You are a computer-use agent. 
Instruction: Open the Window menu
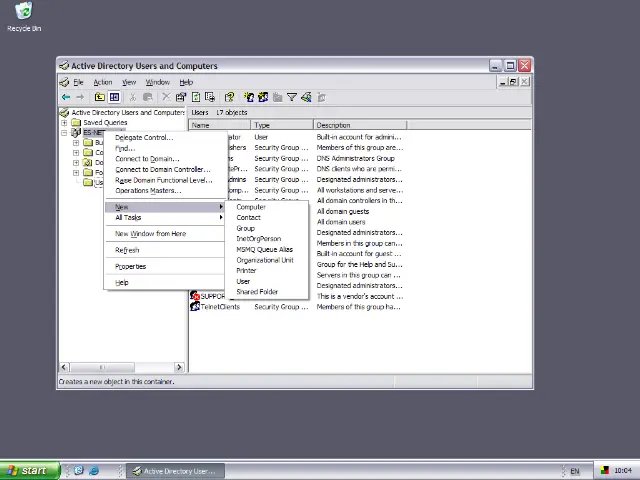158,82
